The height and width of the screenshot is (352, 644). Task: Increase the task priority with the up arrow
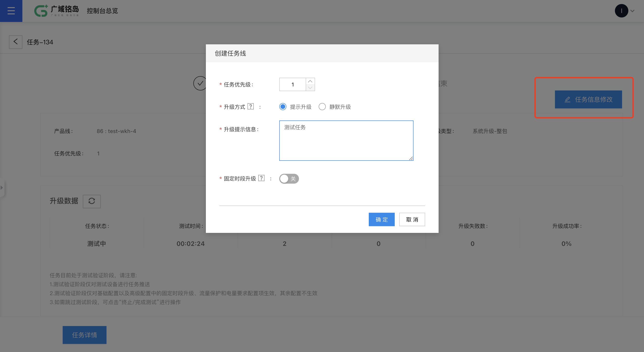(310, 81)
